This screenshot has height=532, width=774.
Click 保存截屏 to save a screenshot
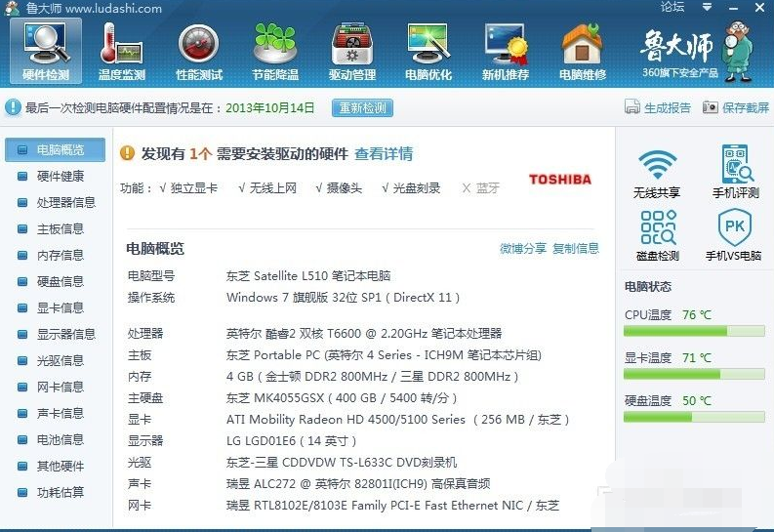[x=736, y=108]
